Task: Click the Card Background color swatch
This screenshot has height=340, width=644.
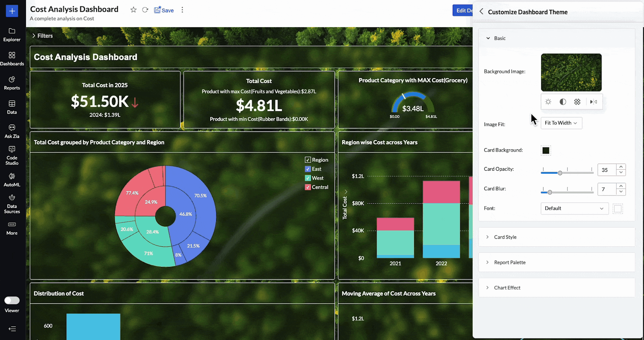Action: tap(546, 150)
